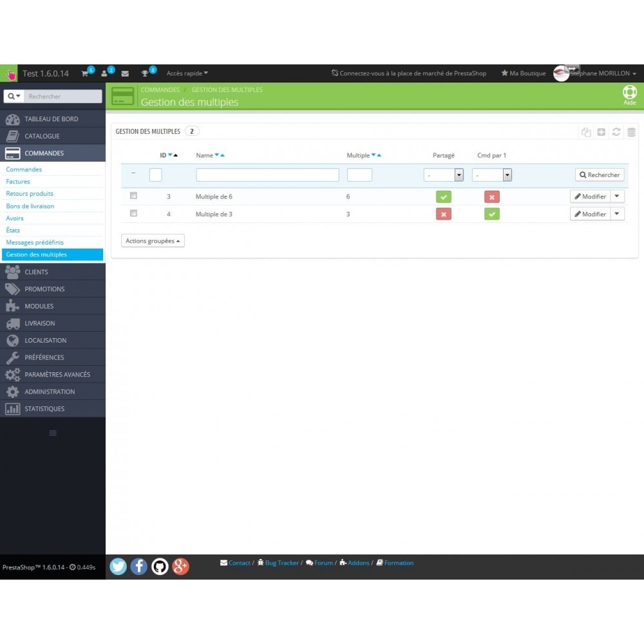The width and height of the screenshot is (644, 644).
Task: Click the PrestaShop logo at top left
Action: click(9, 73)
